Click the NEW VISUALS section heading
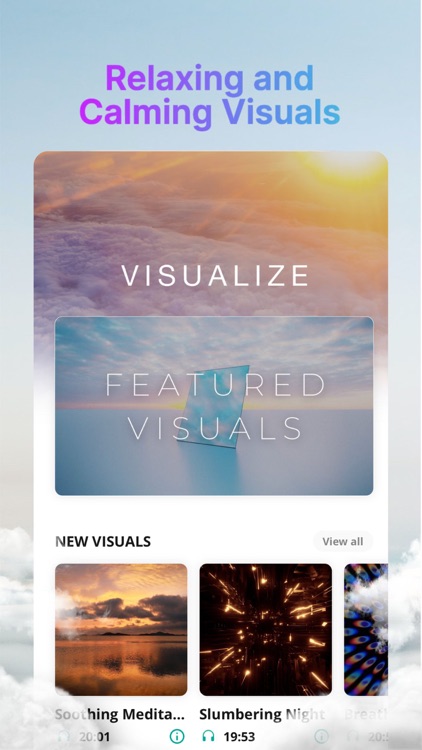Image resolution: width=422 pixels, height=750 pixels. pos(103,541)
